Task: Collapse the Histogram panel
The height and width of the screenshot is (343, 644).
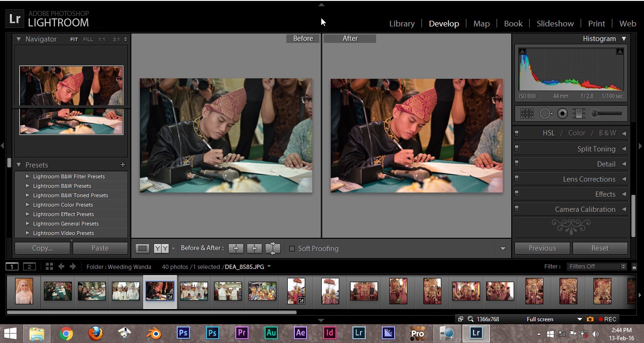Action: tap(624, 39)
